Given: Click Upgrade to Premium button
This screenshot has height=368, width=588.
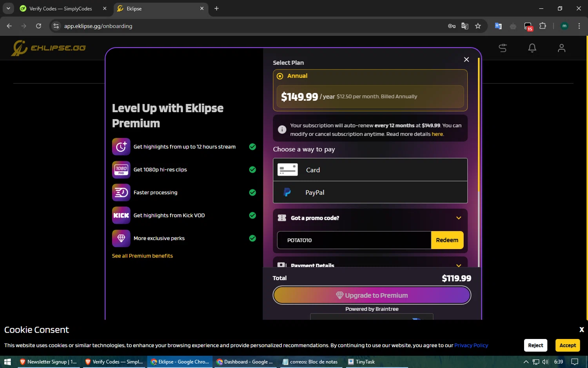Looking at the screenshot, I should pos(372,295).
